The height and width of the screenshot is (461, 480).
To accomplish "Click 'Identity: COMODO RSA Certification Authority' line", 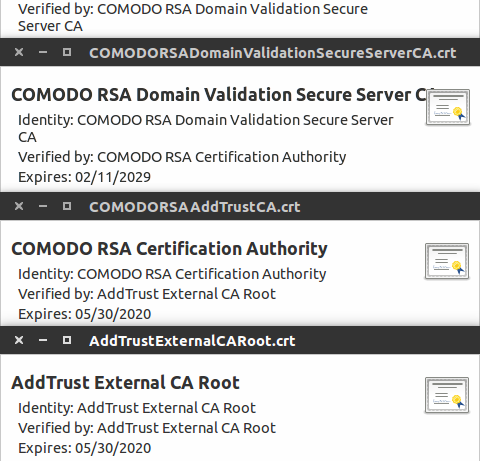I will (x=172, y=274).
